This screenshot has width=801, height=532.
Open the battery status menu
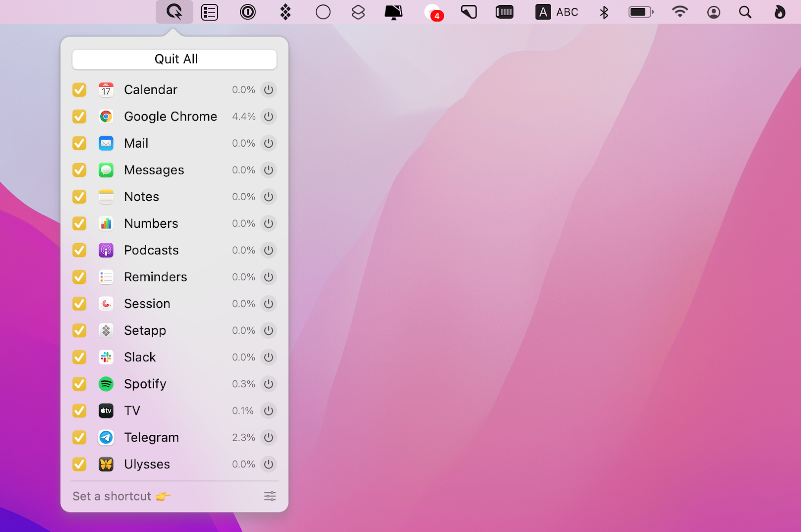click(641, 12)
